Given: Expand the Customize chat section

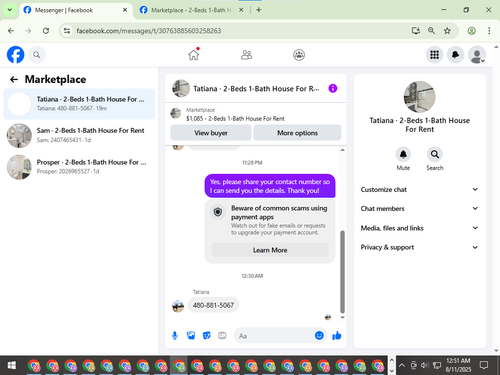Looking at the screenshot, I should click(419, 189).
